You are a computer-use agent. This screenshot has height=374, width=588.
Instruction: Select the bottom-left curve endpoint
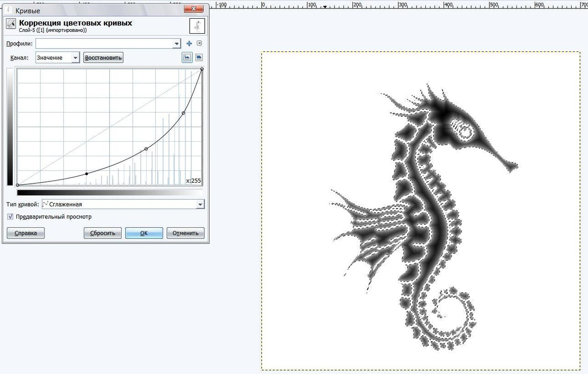[x=17, y=185]
